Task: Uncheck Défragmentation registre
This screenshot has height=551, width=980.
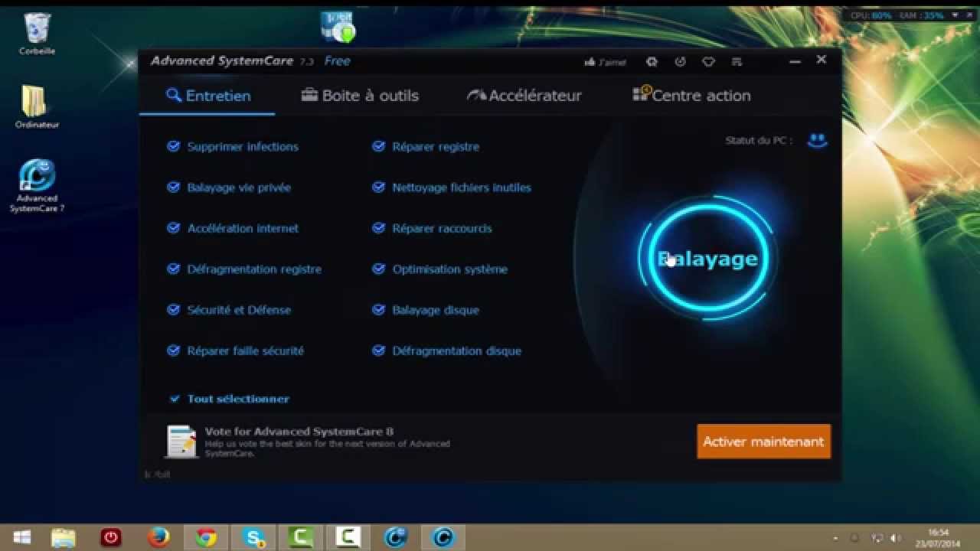Action: tap(173, 269)
